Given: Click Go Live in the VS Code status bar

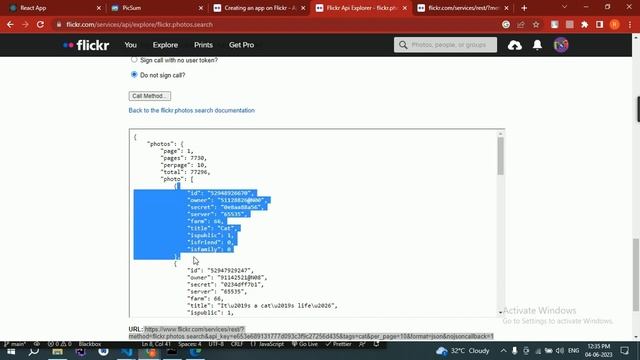Looking at the screenshot, I should point(304,344).
